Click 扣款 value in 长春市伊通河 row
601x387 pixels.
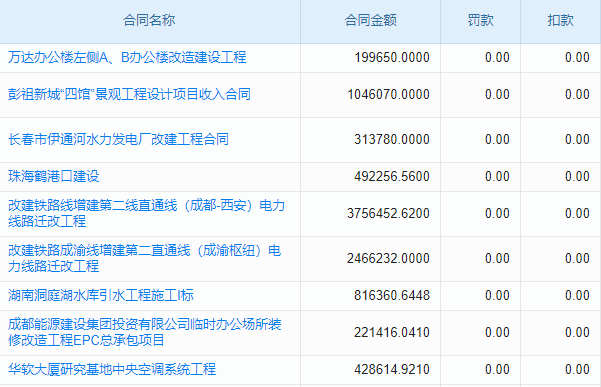click(577, 139)
